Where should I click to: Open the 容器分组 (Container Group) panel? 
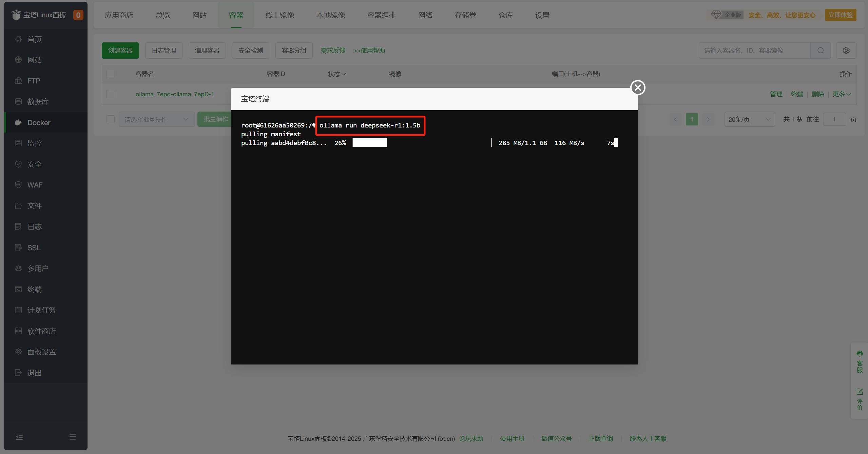(294, 51)
